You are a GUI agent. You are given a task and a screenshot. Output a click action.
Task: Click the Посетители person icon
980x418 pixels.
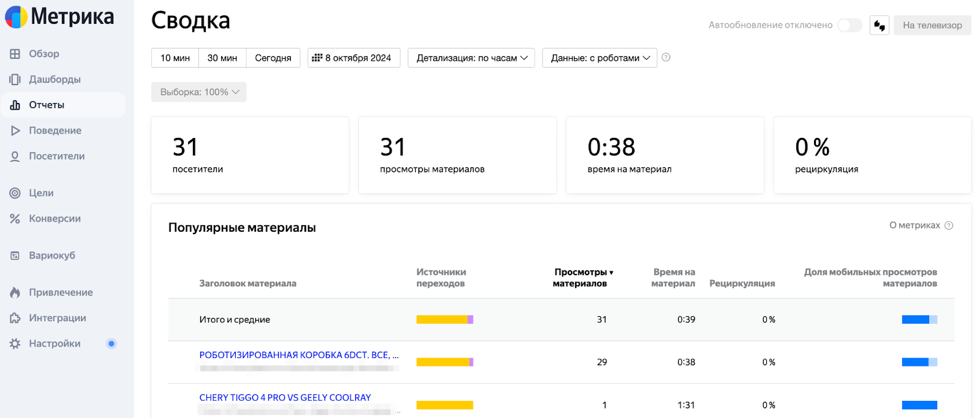pos(15,156)
